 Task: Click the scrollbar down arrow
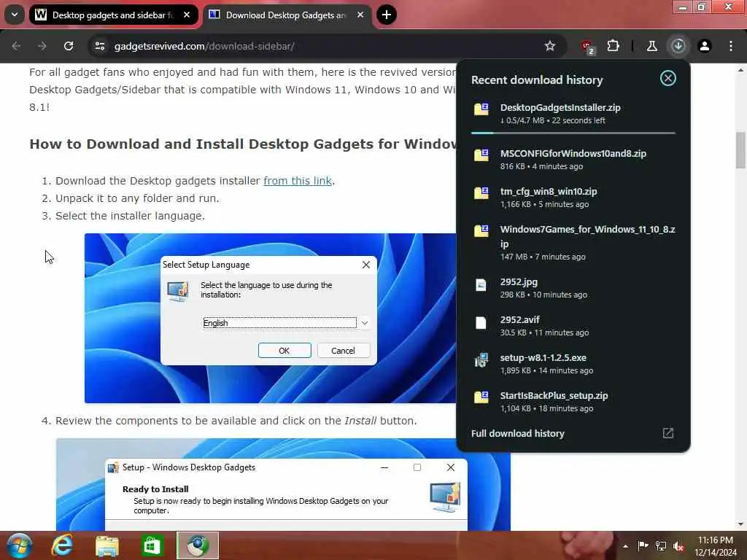[740, 524]
